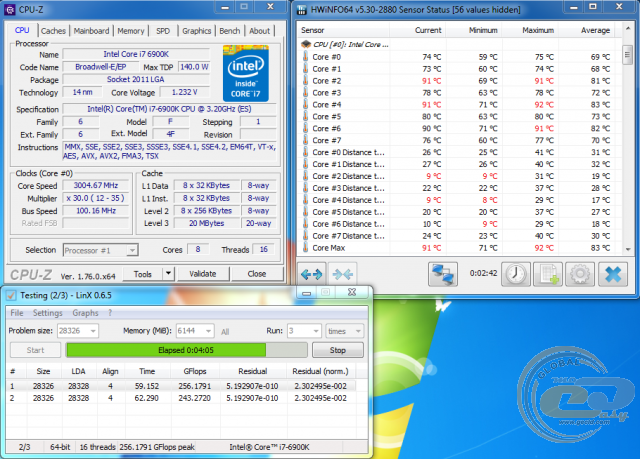Image resolution: width=640 pixels, height=459 pixels.
Task: Click HWiNFO expand-layout arrows icon
Action: tap(311, 274)
